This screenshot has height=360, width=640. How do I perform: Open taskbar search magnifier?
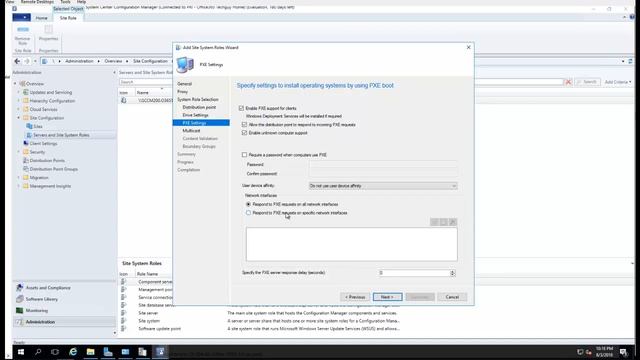(38, 352)
